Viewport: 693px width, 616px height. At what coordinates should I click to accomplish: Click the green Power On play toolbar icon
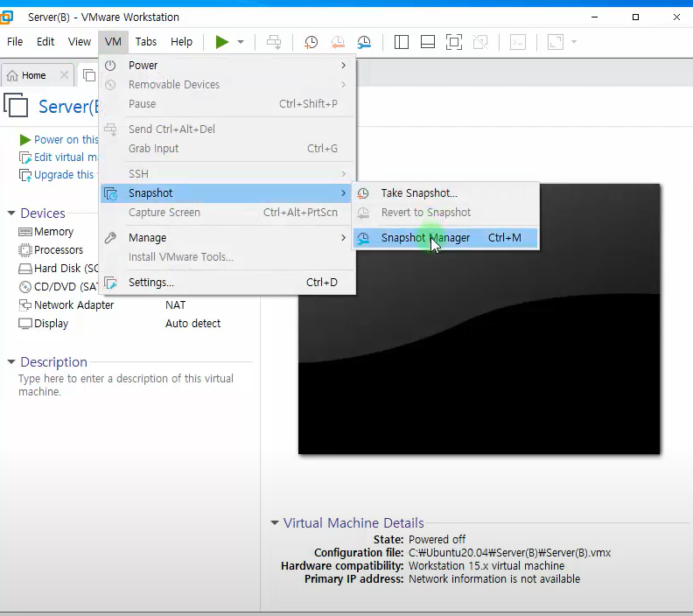tap(222, 42)
